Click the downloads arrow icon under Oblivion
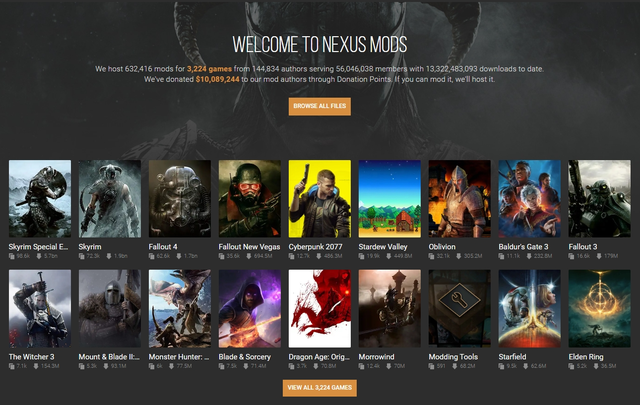 (x=459, y=256)
